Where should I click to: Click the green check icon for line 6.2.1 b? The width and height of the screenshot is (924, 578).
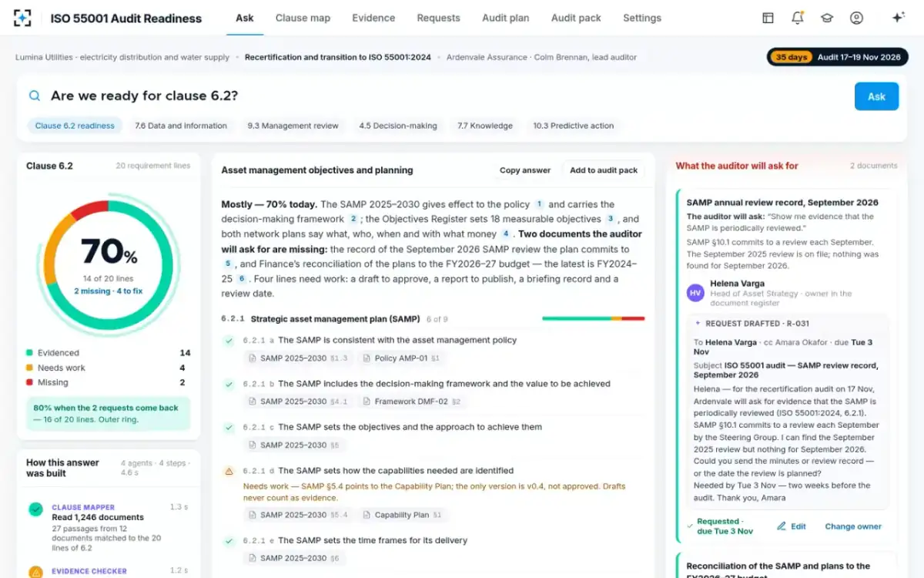tap(229, 384)
